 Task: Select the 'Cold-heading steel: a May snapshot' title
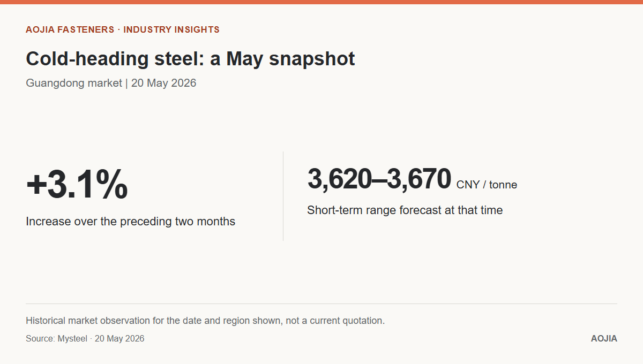[x=190, y=58]
